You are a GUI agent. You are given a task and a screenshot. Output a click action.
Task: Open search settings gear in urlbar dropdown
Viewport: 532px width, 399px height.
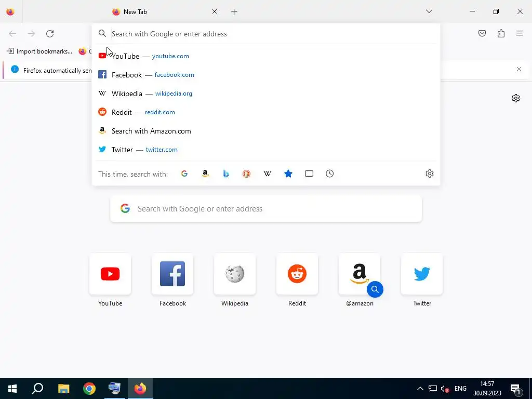coord(430,174)
